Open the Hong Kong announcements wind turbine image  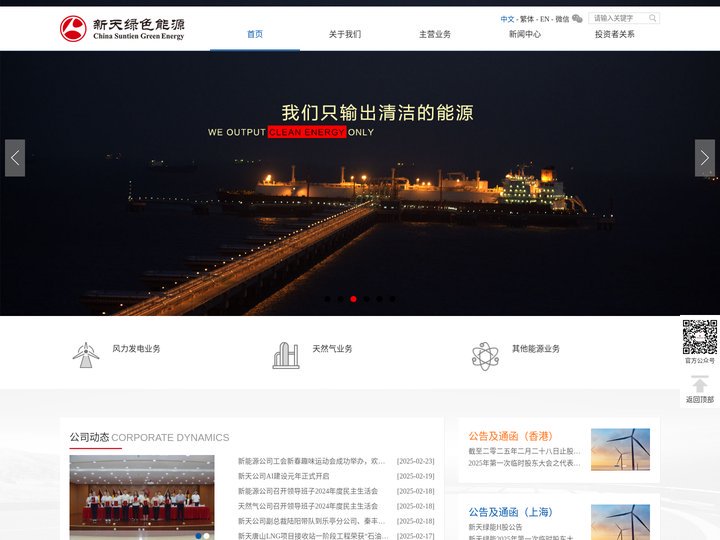[x=620, y=449]
